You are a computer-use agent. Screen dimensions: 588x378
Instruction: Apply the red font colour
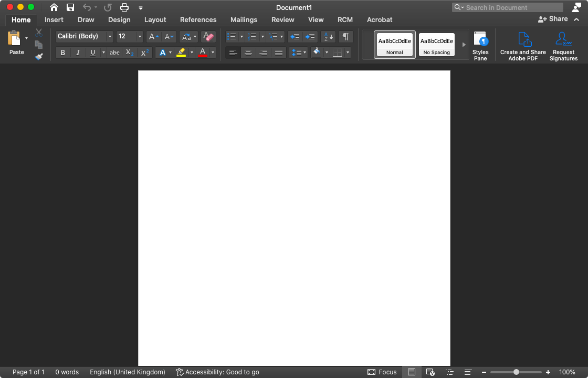203,53
